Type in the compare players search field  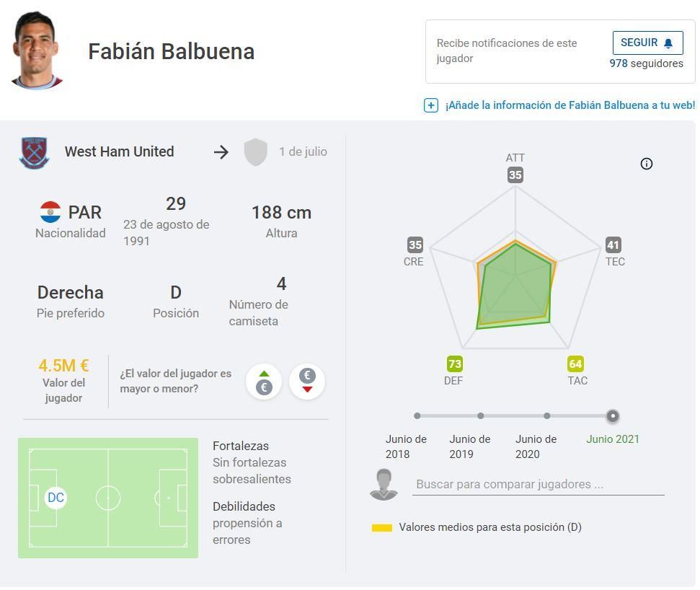coord(538,485)
